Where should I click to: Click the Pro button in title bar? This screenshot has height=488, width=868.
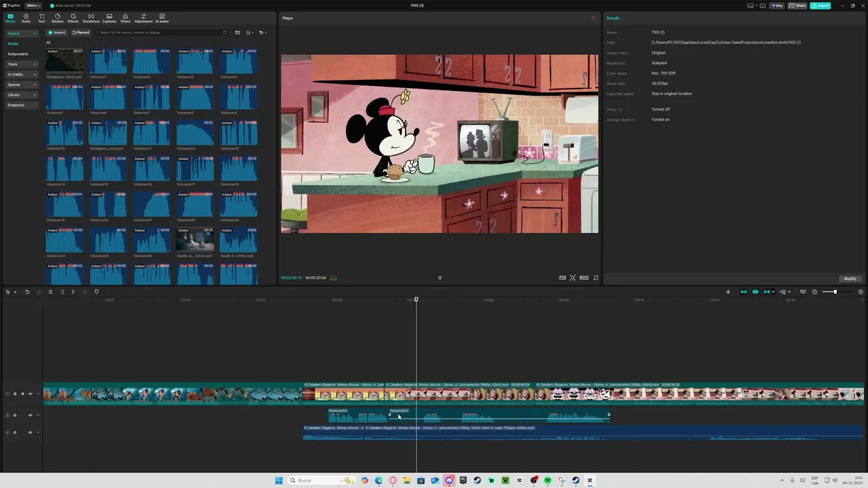tap(777, 5)
